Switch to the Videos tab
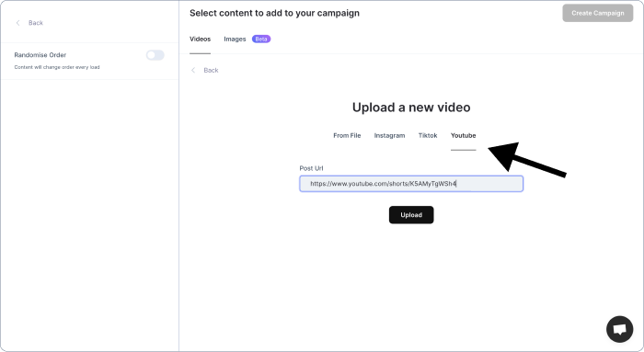Viewport: 644px width, 352px height. 200,39
